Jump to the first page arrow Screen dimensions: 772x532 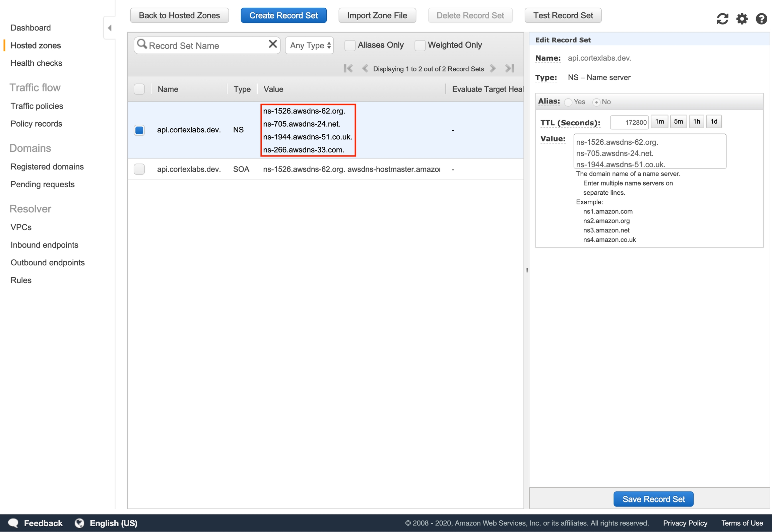point(348,68)
